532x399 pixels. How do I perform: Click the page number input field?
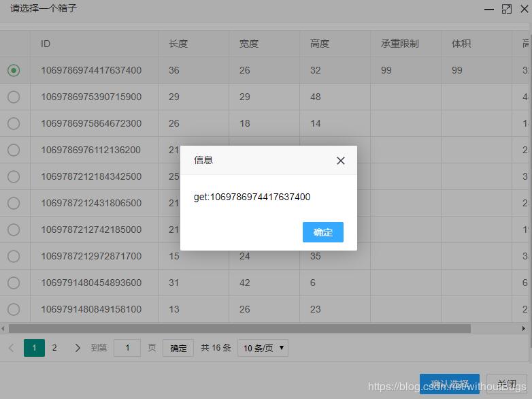click(x=127, y=348)
